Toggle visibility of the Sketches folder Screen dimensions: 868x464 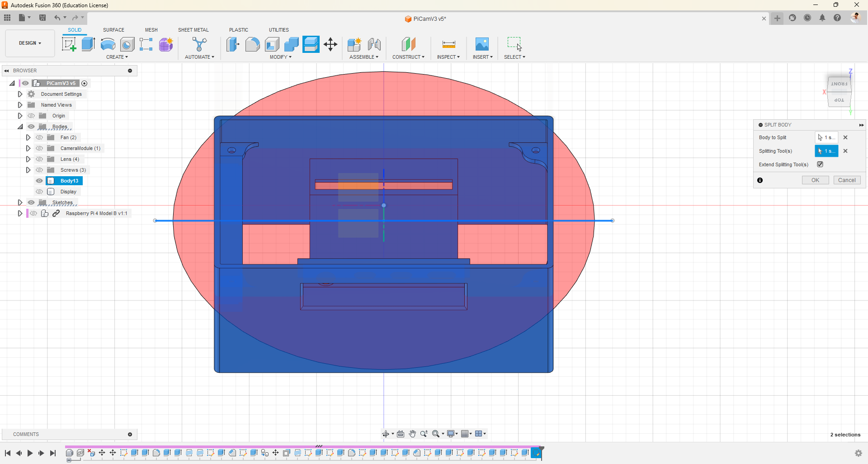pos(31,202)
